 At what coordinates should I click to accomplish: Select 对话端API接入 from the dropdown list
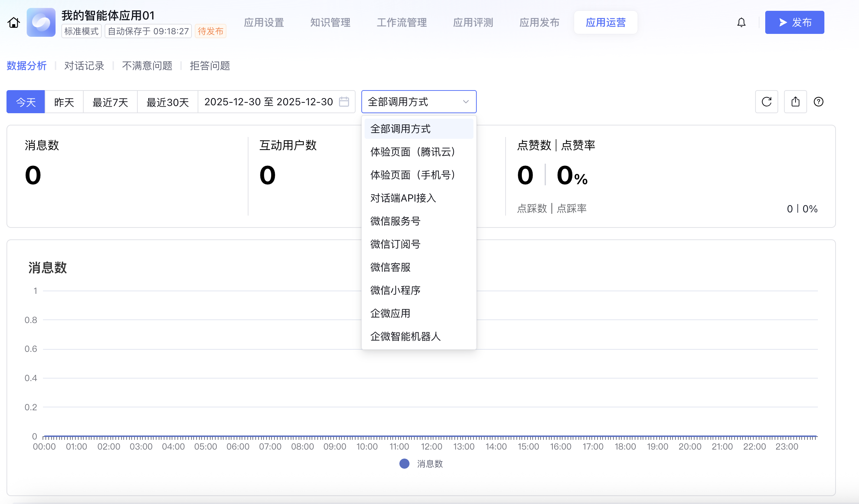(403, 198)
